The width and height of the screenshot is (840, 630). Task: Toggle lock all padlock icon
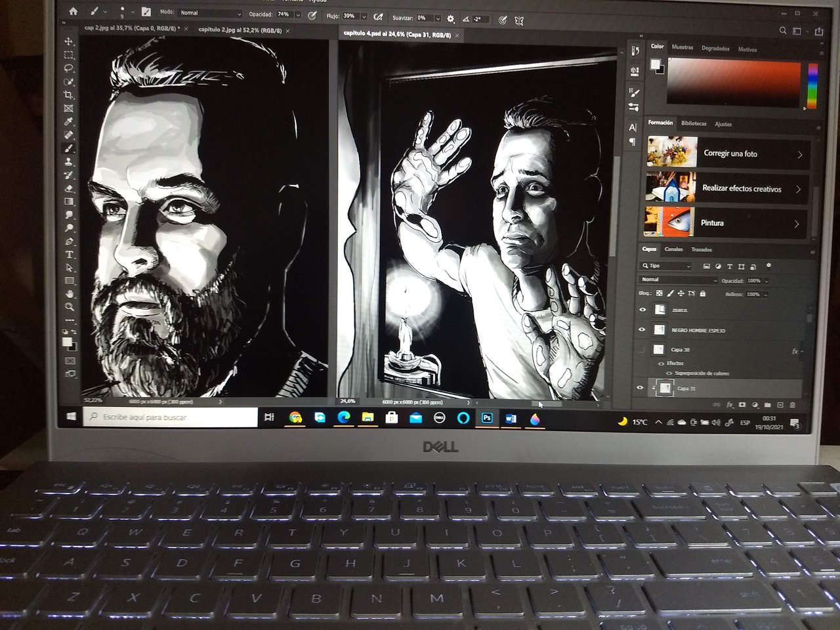(x=702, y=294)
